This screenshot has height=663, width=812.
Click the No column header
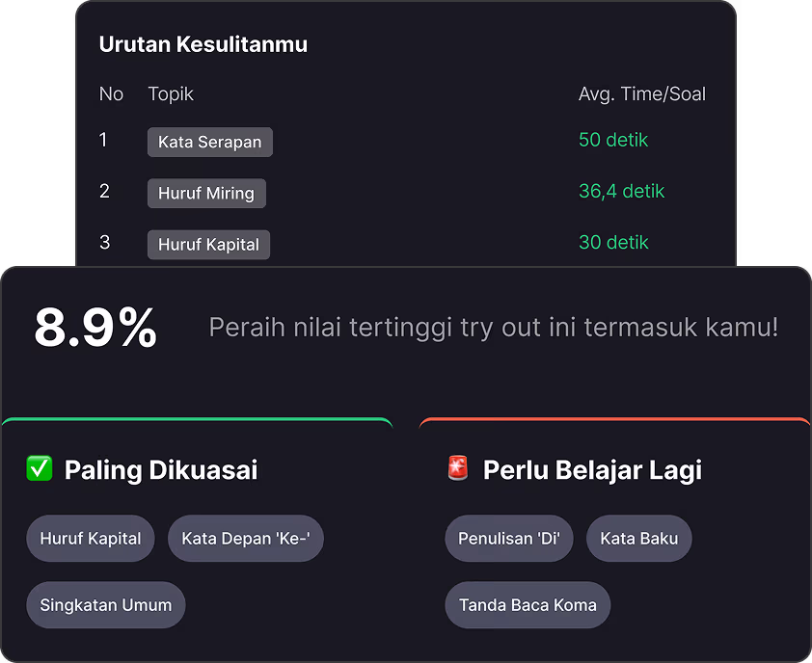tap(111, 93)
